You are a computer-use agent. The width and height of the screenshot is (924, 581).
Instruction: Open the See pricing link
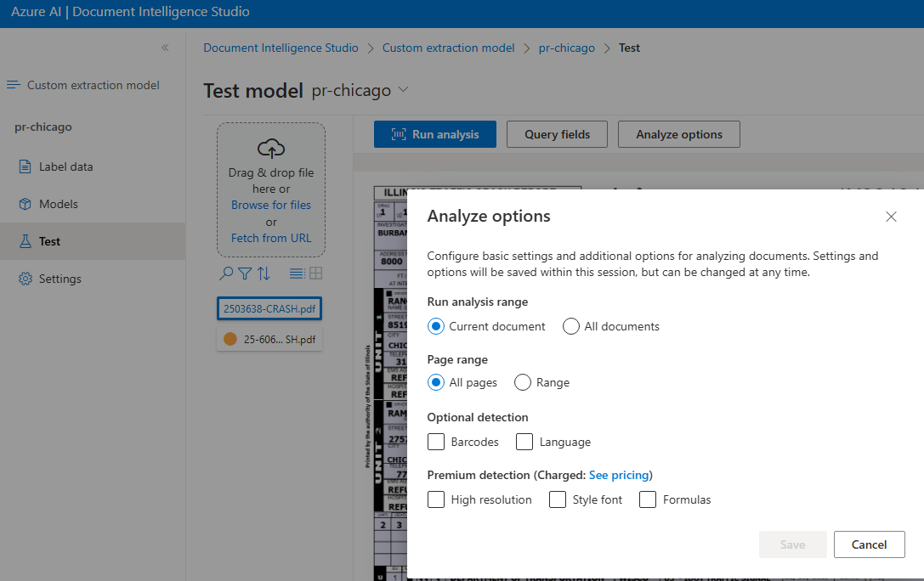coord(619,475)
